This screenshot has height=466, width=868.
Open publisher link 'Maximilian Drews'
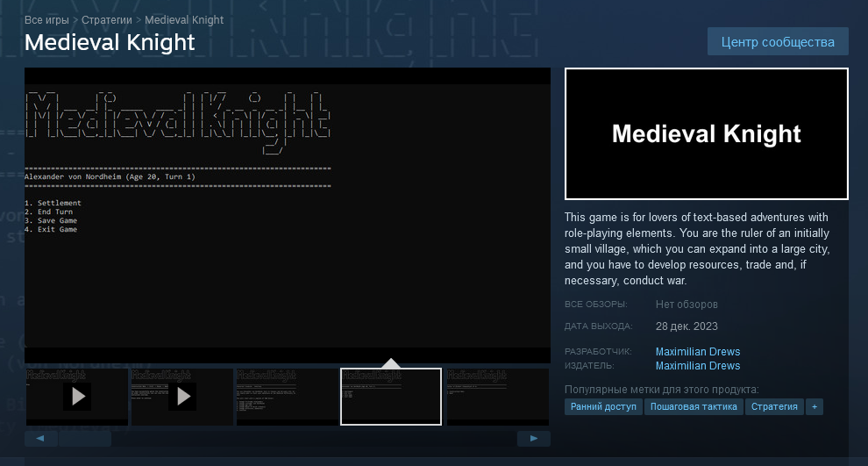(x=698, y=366)
